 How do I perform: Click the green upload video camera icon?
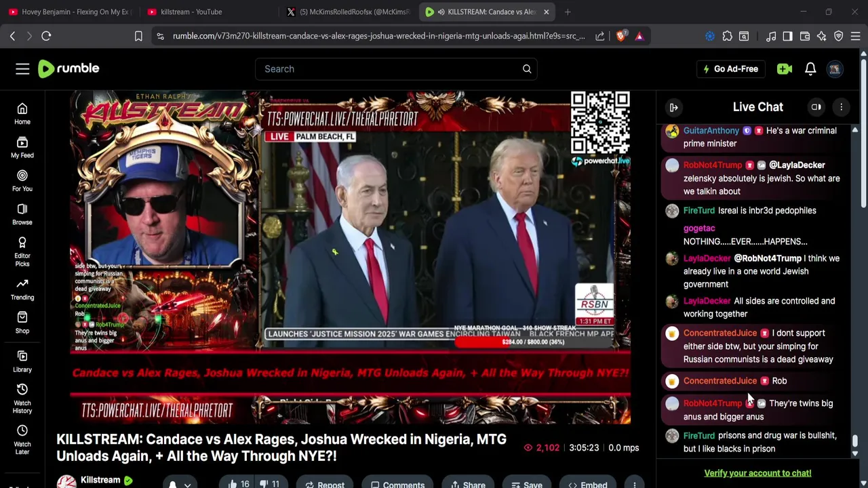(x=785, y=68)
